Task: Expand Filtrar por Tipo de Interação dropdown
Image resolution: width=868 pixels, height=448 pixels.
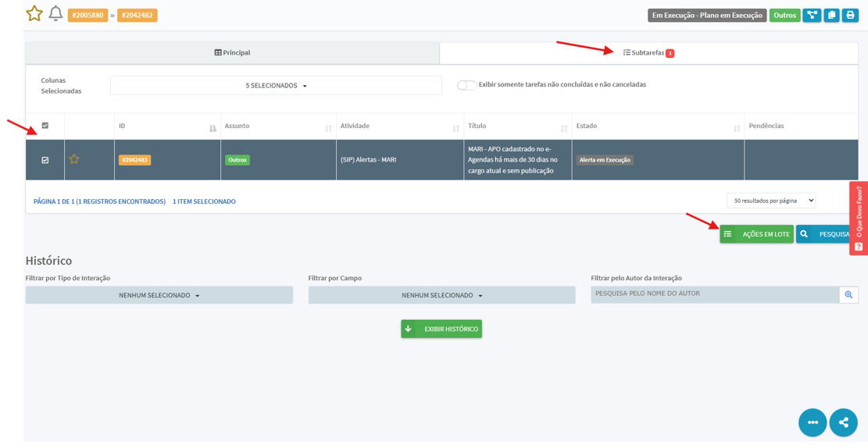Action: tap(159, 295)
